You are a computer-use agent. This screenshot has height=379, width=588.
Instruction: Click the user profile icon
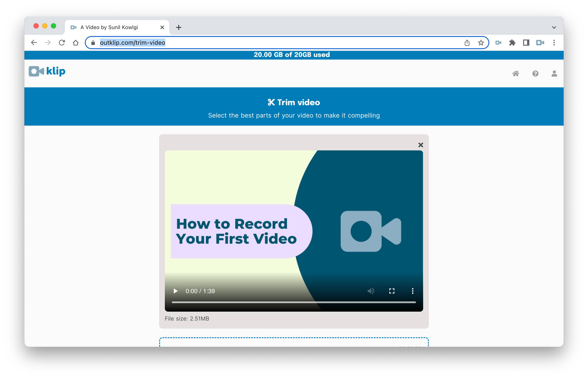(554, 73)
